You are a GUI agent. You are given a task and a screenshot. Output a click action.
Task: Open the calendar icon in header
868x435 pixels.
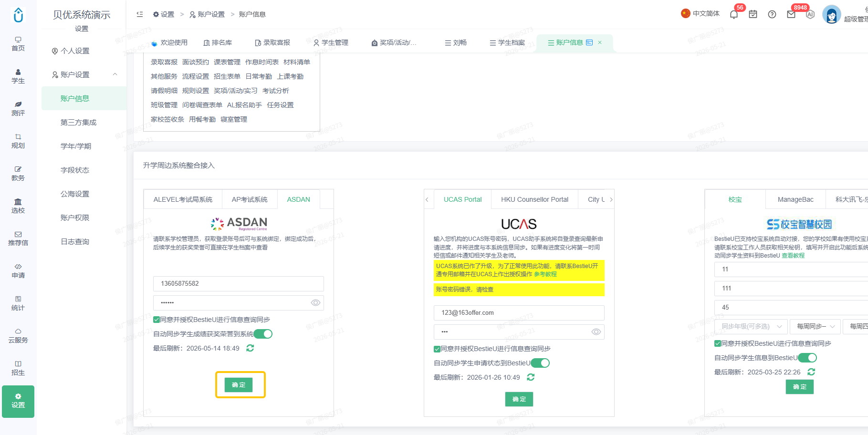753,14
